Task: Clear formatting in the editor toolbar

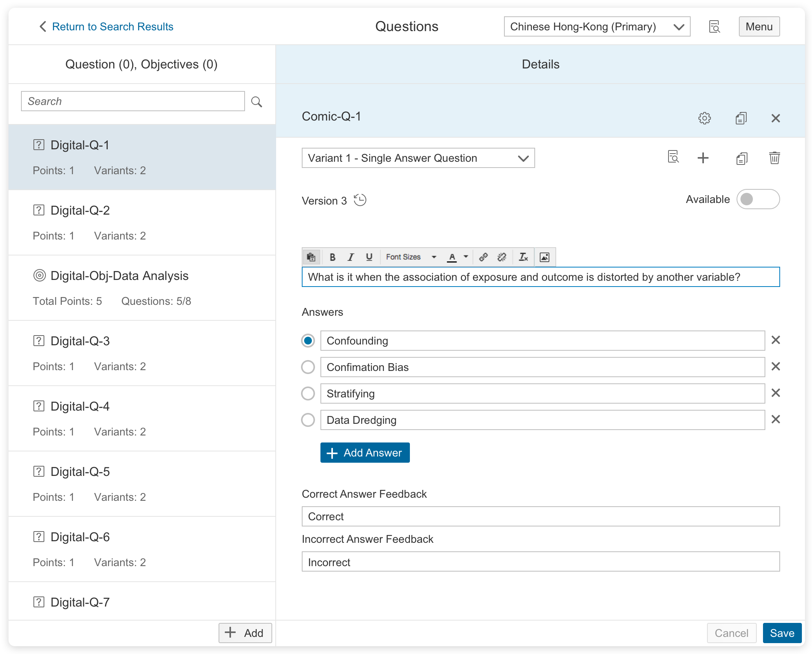Action: (523, 257)
